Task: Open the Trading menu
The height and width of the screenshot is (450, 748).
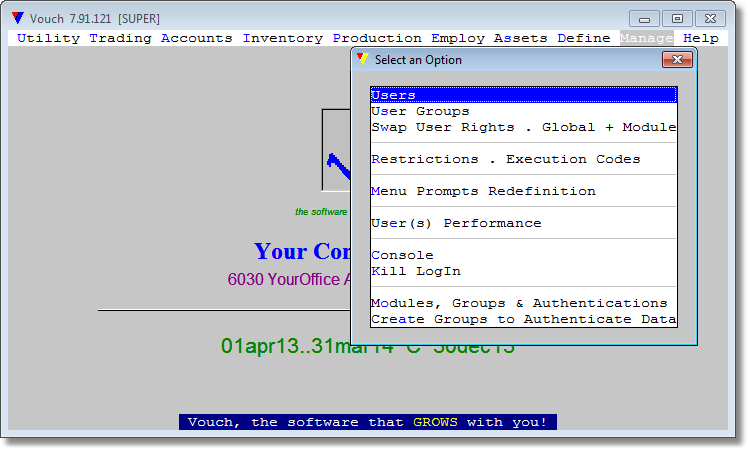Action: pyautogui.click(x=120, y=38)
